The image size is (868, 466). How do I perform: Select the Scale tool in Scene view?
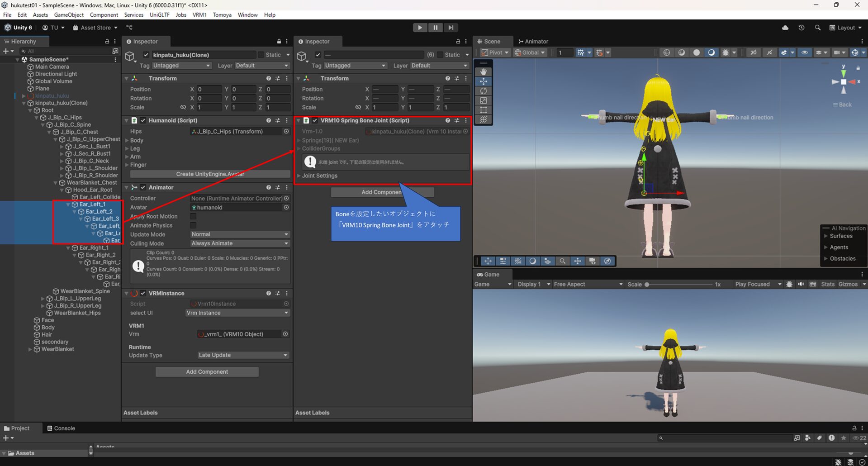484,100
